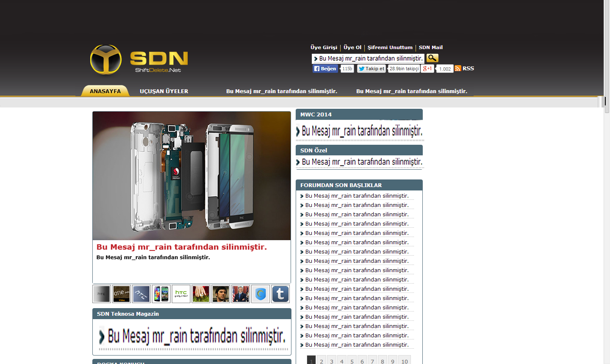Go to forum page 7
The width and height of the screenshot is (610, 364).
tap(372, 361)
